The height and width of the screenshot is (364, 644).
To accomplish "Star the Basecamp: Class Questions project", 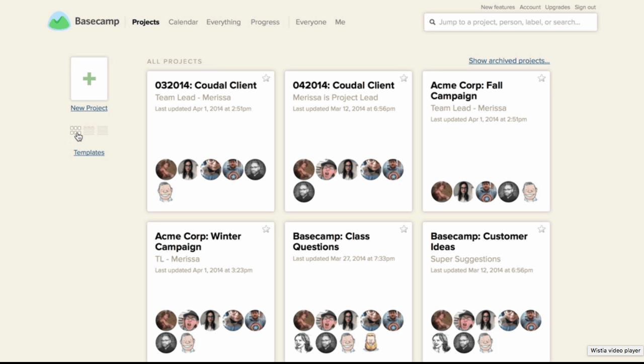I will coord(404,229).
